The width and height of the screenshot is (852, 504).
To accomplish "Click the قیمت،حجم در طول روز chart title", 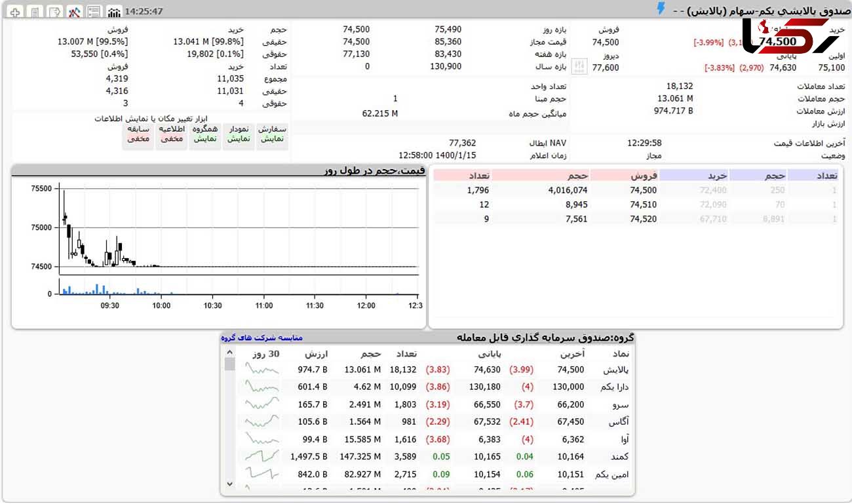I will point(375,171).
